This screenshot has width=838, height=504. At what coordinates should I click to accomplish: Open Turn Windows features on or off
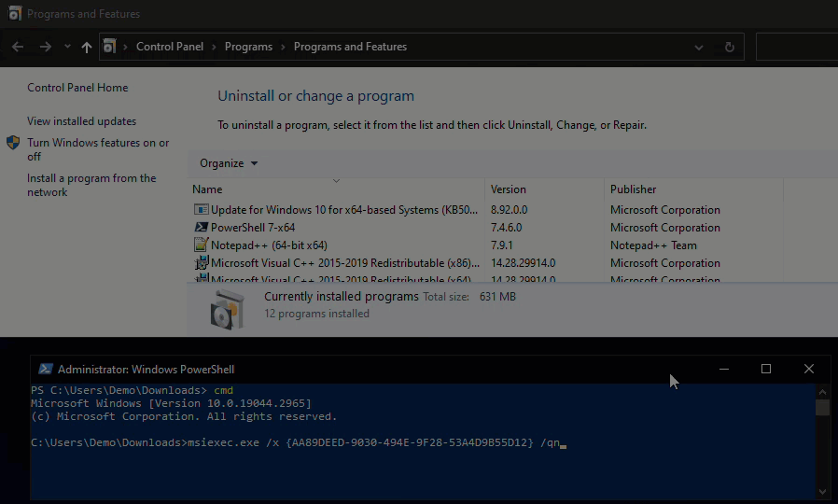98,149
